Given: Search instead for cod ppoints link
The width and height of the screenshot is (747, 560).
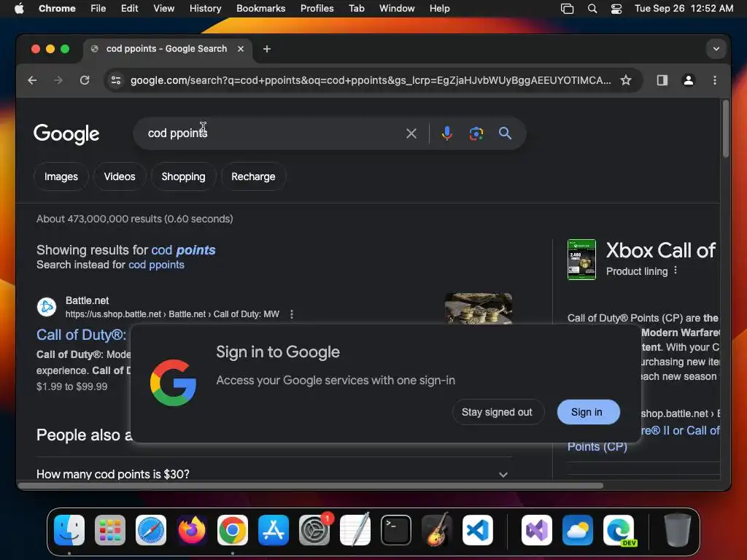Looking at the screenshot, I should click(x=156, y=265).
